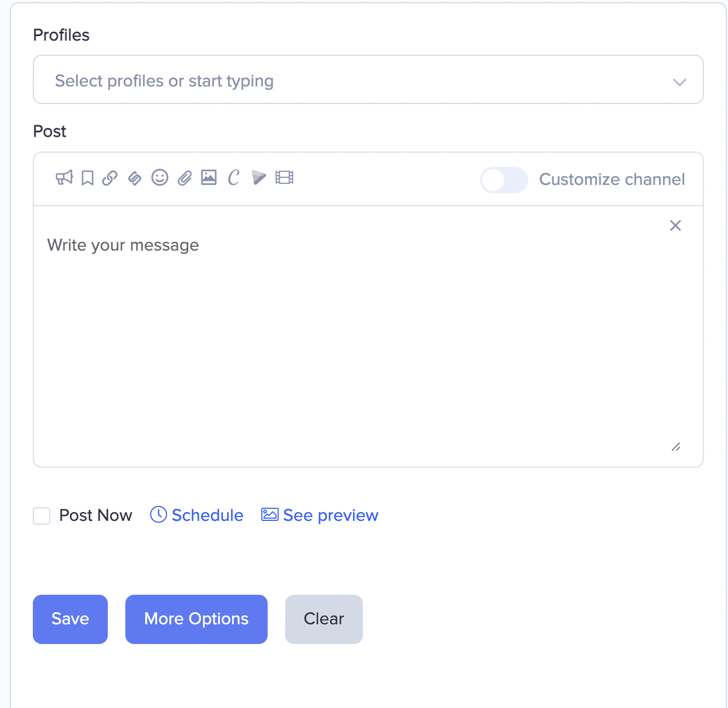728x708 pixels.
Task: Click the More Options button
Action: pyautogui.click(x=196, y=619)
